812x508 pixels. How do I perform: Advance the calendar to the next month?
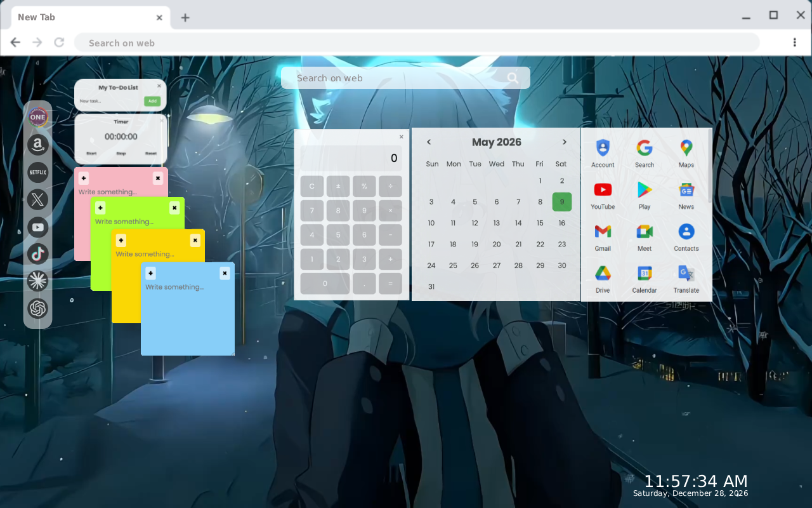point(565,142)
